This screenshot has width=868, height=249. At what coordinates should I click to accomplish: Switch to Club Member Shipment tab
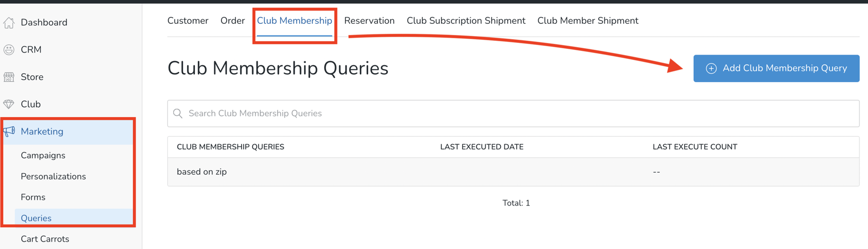click(x=588, y=21)
